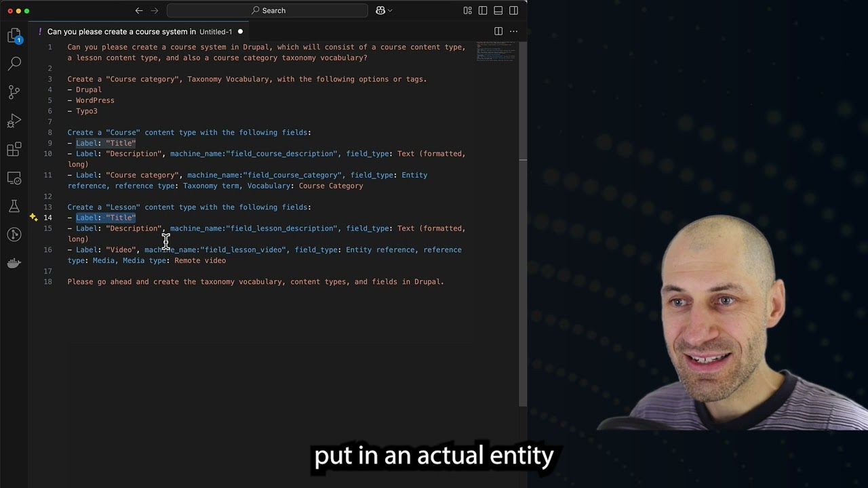Open the Source Control view
Viewport: 868px width, 488px height.
click(14, 92)
